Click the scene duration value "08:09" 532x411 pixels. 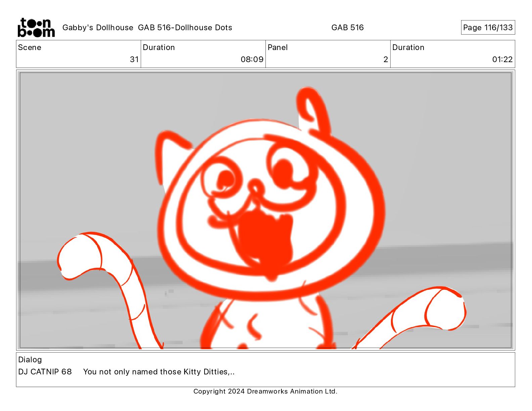coord(252,59)
